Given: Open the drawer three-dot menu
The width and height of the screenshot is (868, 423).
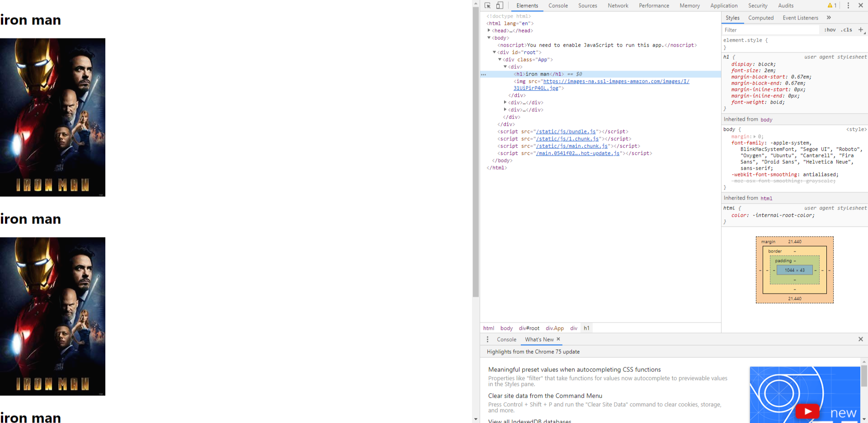Looking at the screenshot, I should click(x=487, y=339).
